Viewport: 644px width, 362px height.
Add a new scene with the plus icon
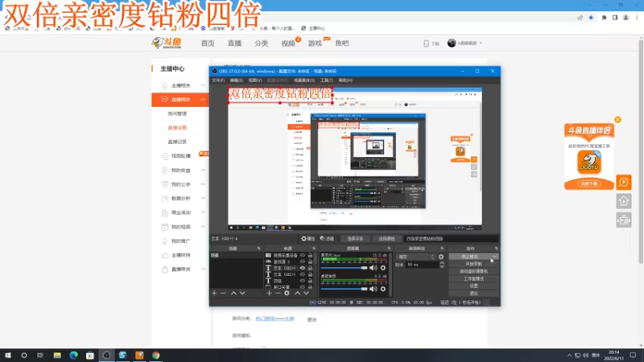[214, 293]
